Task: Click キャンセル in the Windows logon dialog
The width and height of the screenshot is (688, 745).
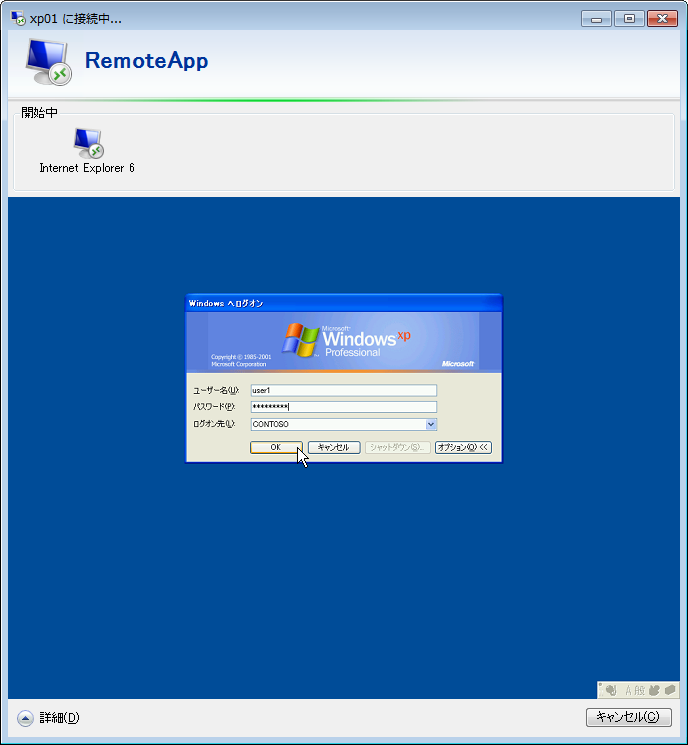Action: coord(334,447)
